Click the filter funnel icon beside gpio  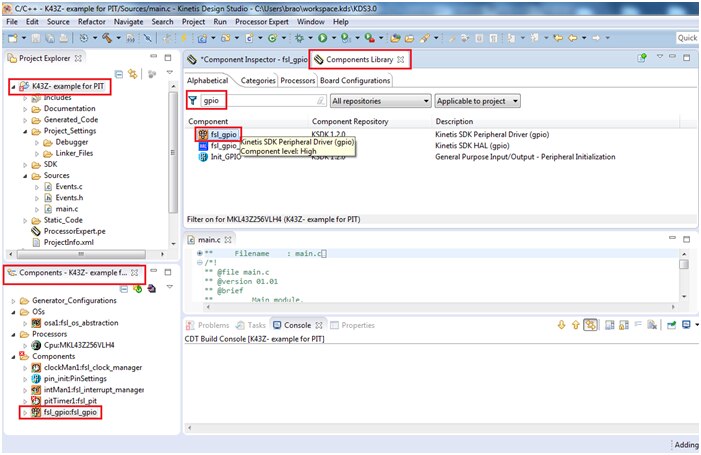tap(193, 101)
